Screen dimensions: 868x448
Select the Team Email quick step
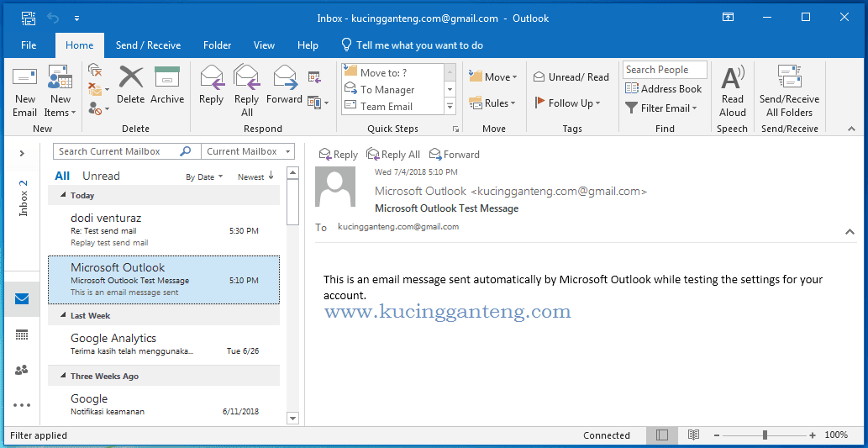coord(393,106)
